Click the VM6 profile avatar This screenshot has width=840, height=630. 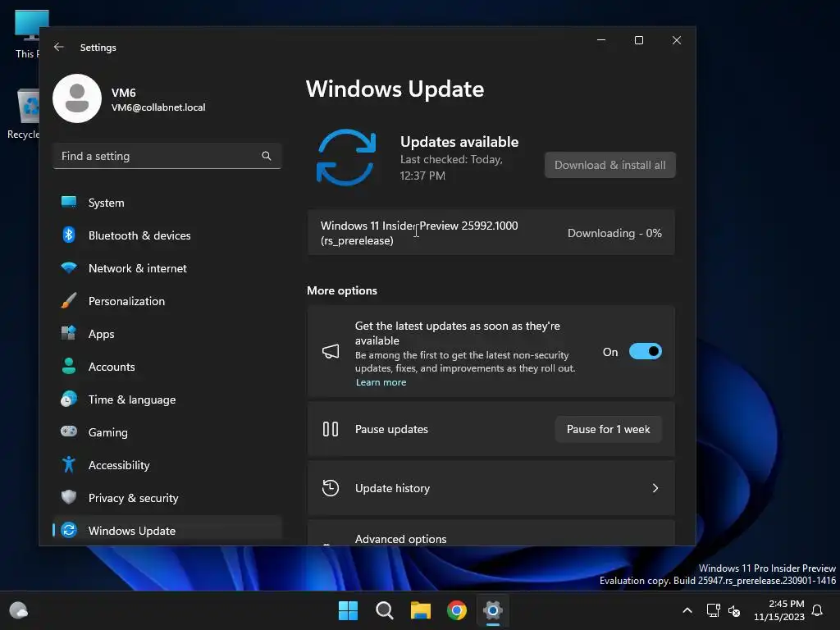pyautogui.click(x=77, y=98)
